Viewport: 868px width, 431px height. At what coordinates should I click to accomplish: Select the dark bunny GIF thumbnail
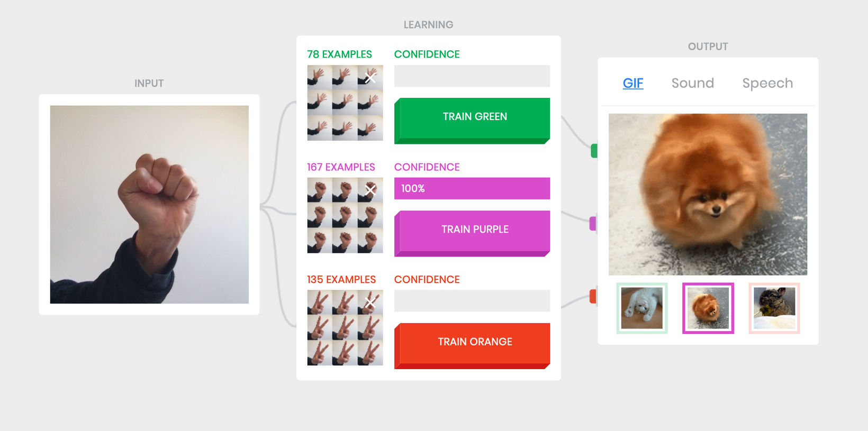(774, 308)
